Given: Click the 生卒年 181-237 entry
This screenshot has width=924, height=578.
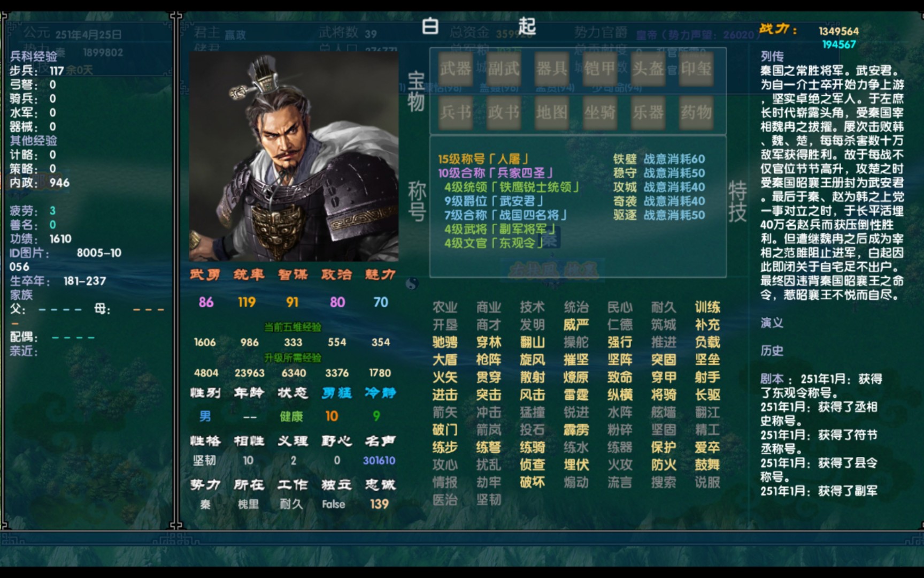Looking at the screenshot, I should coord(58,281).
